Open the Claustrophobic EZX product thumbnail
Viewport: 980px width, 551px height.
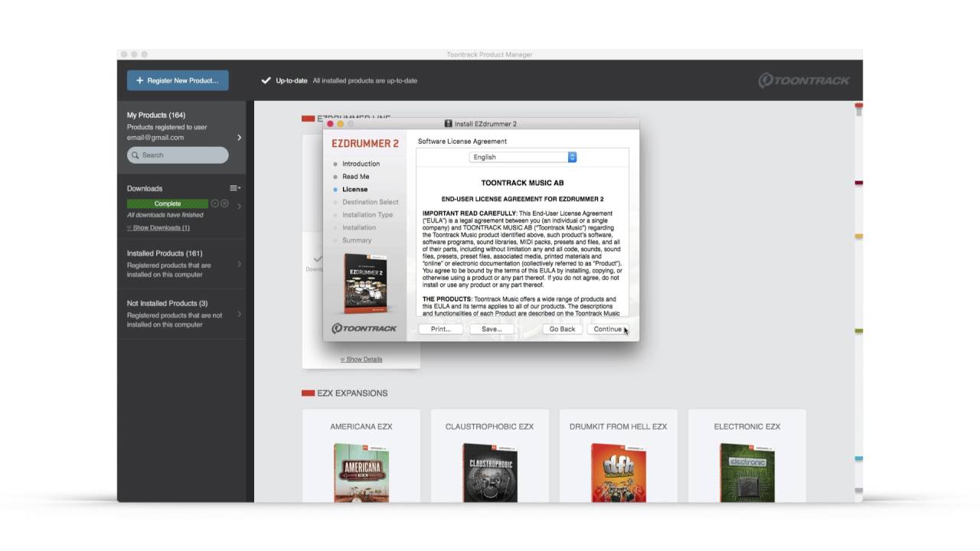click(490, 473)
